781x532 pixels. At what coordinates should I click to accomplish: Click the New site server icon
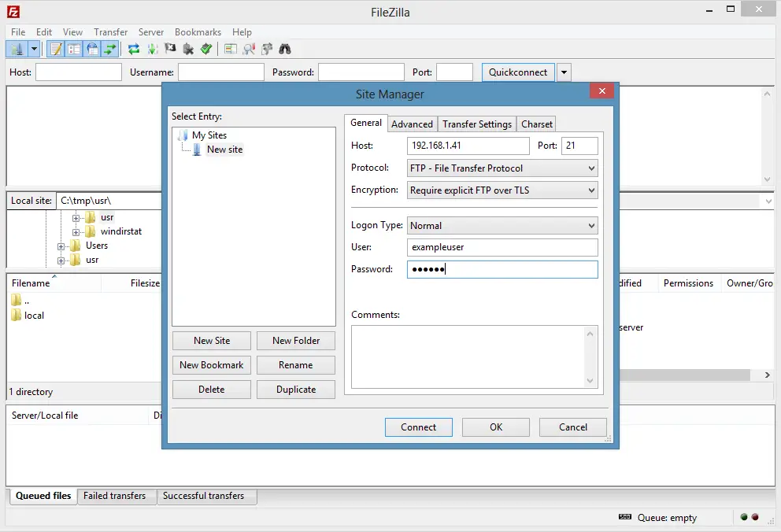197,150
